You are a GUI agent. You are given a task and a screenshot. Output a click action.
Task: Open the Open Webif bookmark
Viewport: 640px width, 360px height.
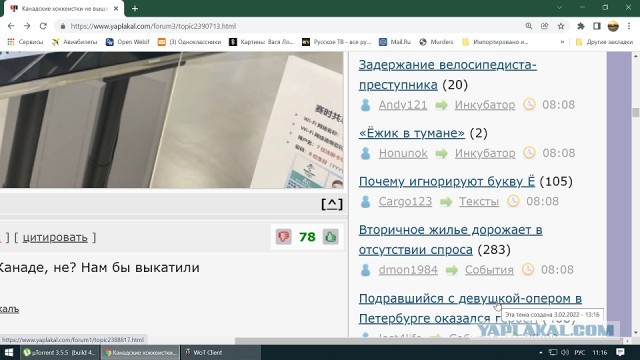click(128, 42)
